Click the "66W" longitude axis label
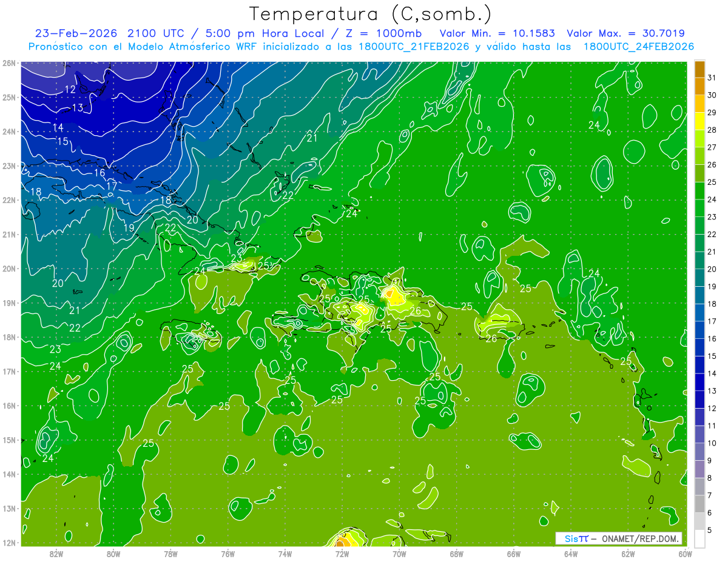The width and height of the screenshot is (728, 562). tap(513, 554)
